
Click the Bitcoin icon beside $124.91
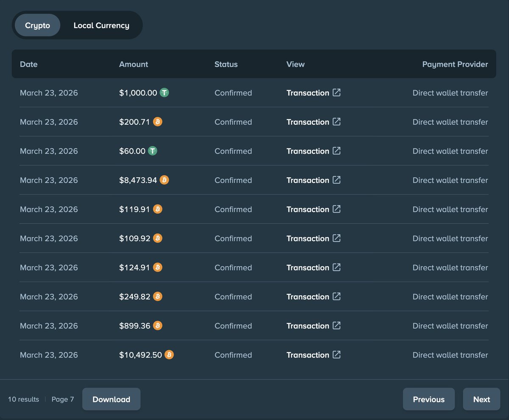(157, 267)
